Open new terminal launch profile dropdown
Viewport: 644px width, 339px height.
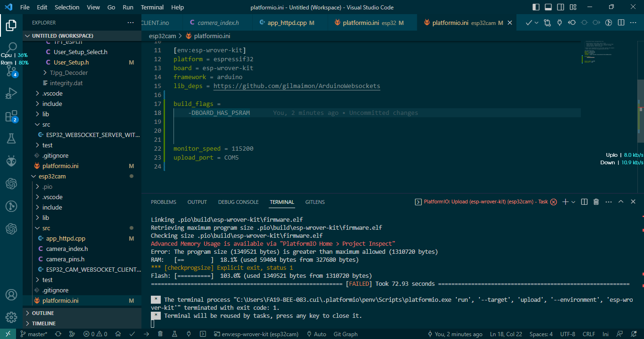(x=573, y=202)
